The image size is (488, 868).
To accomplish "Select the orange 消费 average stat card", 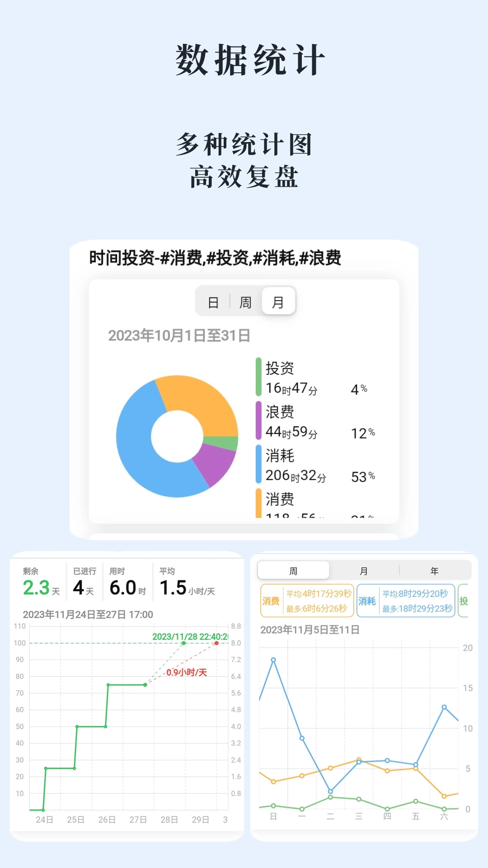I will tap(307, 601).
